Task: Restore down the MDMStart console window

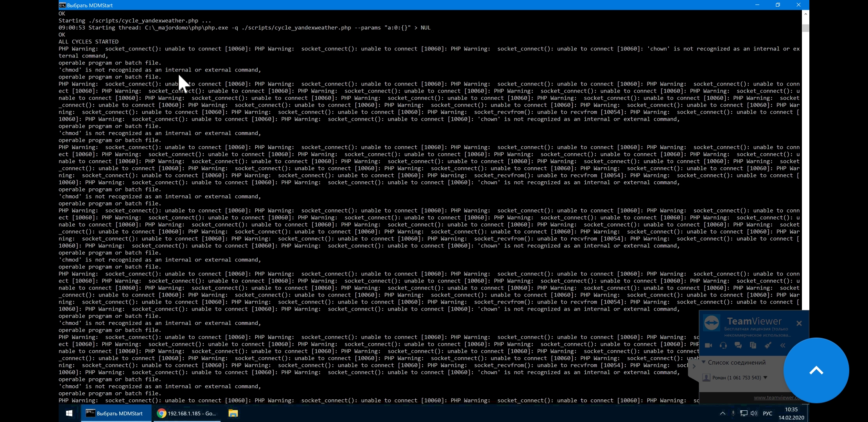Action: tap(778, 5)
